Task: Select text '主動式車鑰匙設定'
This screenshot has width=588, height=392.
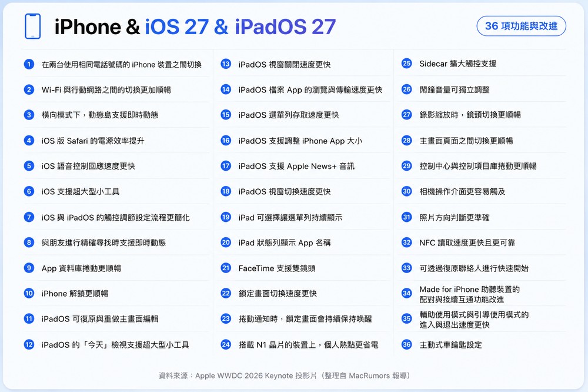Action: (451, 345)
